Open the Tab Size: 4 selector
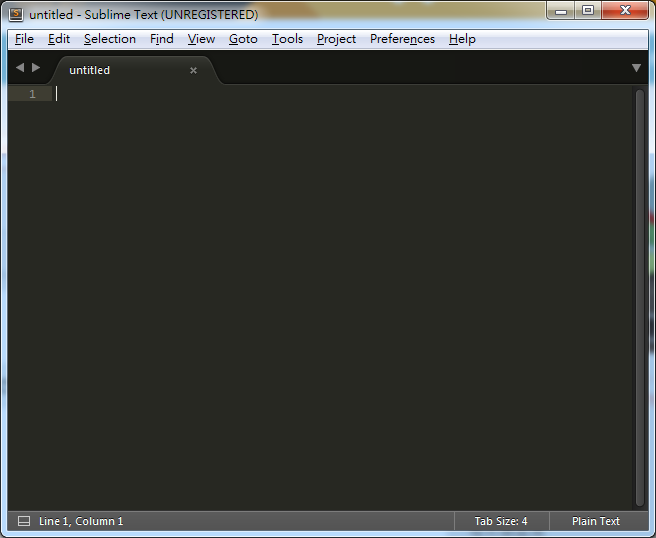 coord(501,521)
